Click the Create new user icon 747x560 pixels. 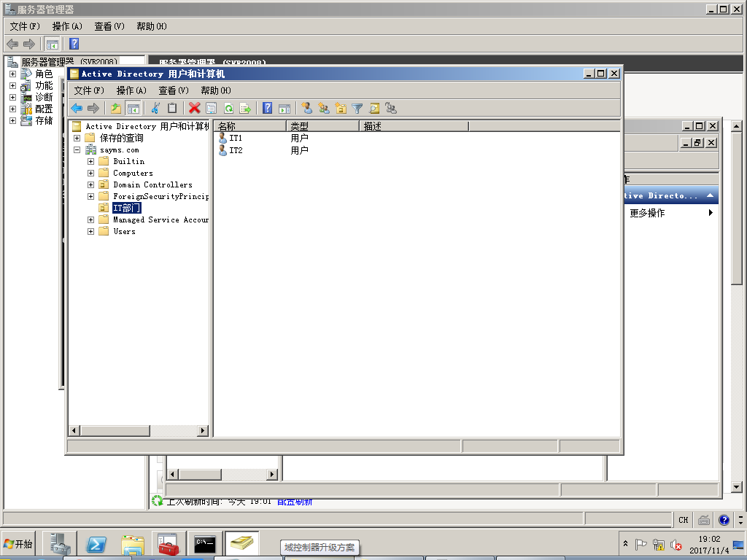307,108
